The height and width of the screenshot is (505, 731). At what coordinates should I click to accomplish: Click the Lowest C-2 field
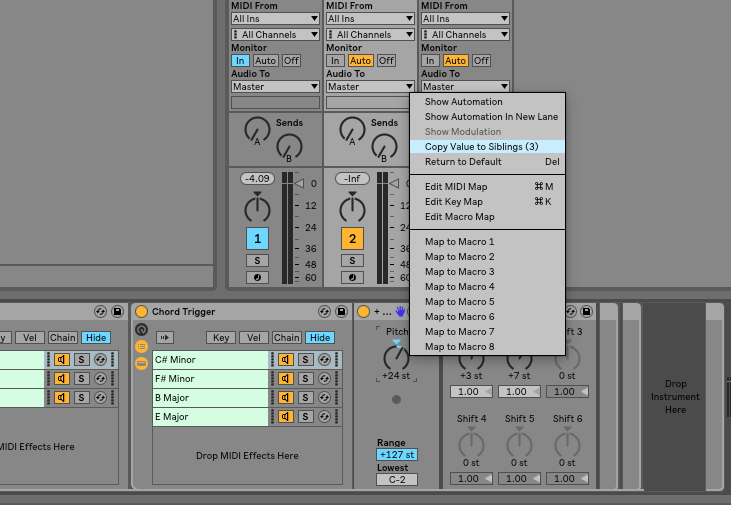pyautogui.click(x=397, y=479)
